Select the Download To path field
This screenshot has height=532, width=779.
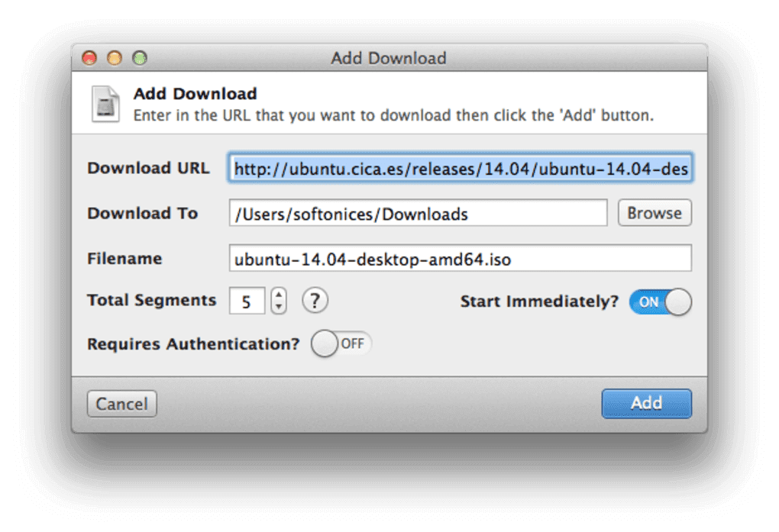coord(419,214)
